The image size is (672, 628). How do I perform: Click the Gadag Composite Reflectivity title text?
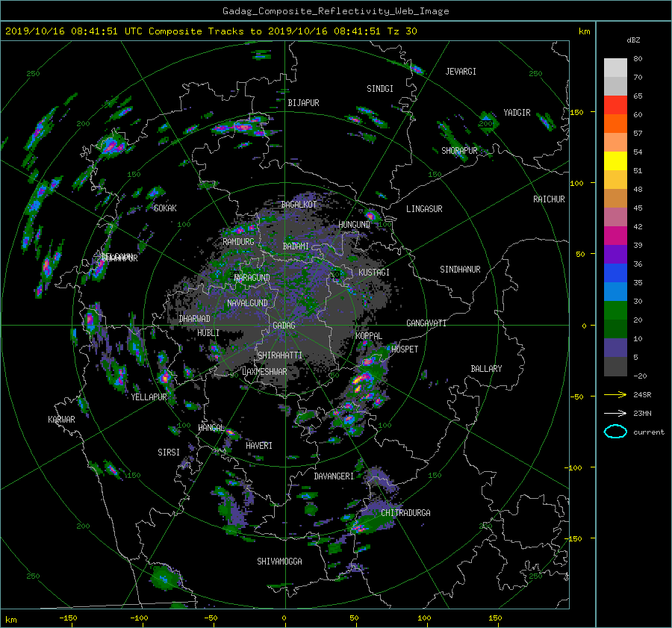click(x=335, y=11)
